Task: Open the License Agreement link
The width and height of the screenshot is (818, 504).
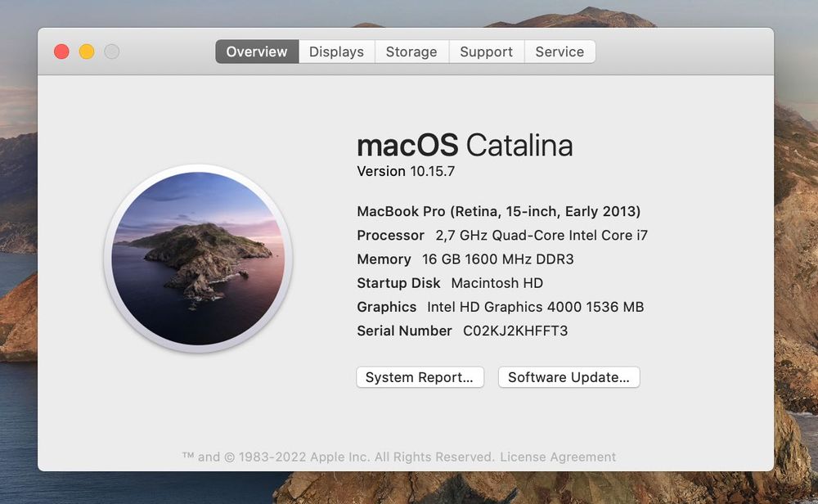Action: tap(558, 457)
